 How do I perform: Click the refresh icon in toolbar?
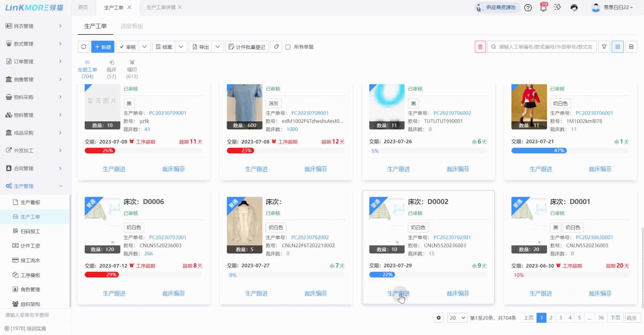coord(83,47)
